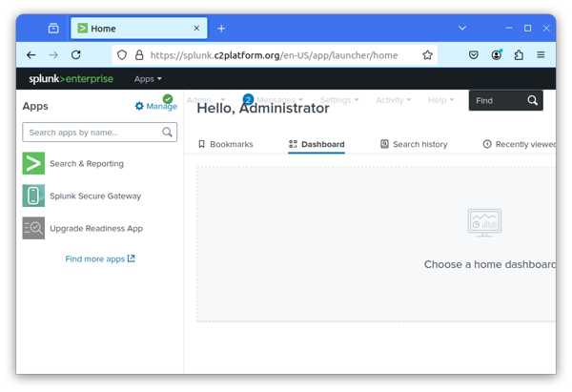
Task: Open the Help dropdown menu
Action: click(x=440, y=100)
